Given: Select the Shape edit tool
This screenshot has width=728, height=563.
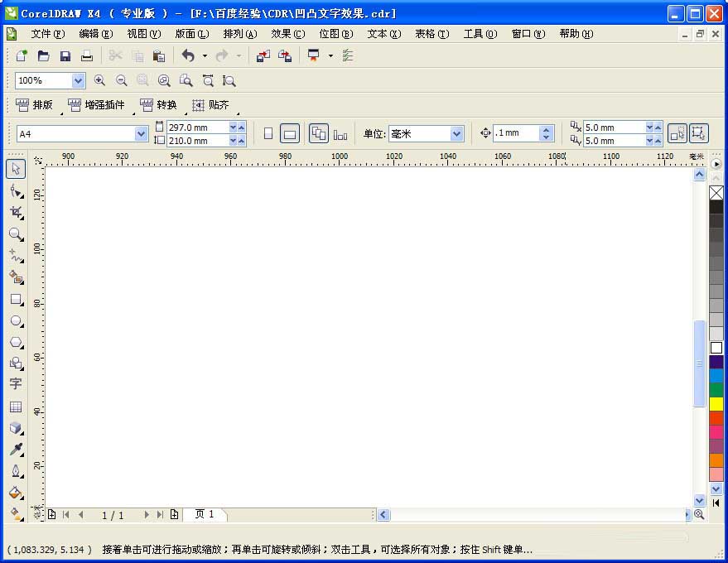Looking at the screenshot, I should (17, 190).
